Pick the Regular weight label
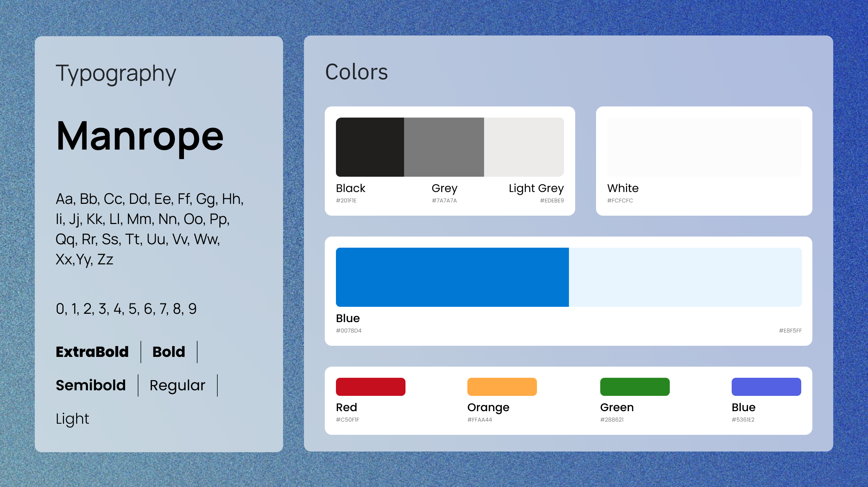The height and width of the screenshot is (487, 868). pyautogui.click(x=177, y=386)
